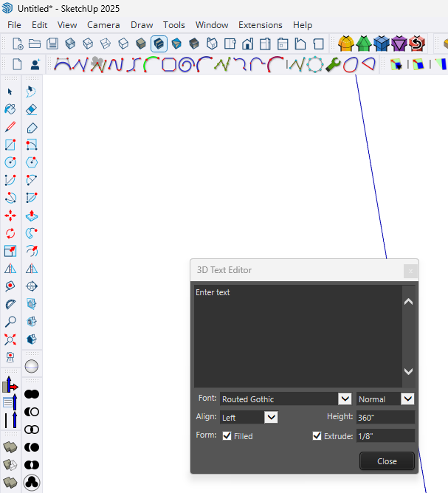
Task: Select the Tape Measure tool
Action: (x=10, y=286)
